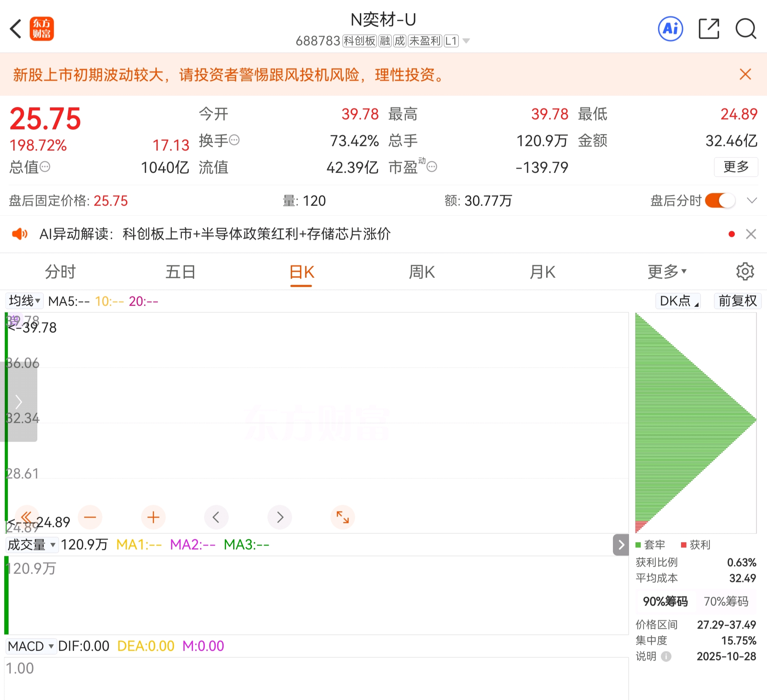
Task: Tap the 更多 quote details button
Action: (735, 167)
